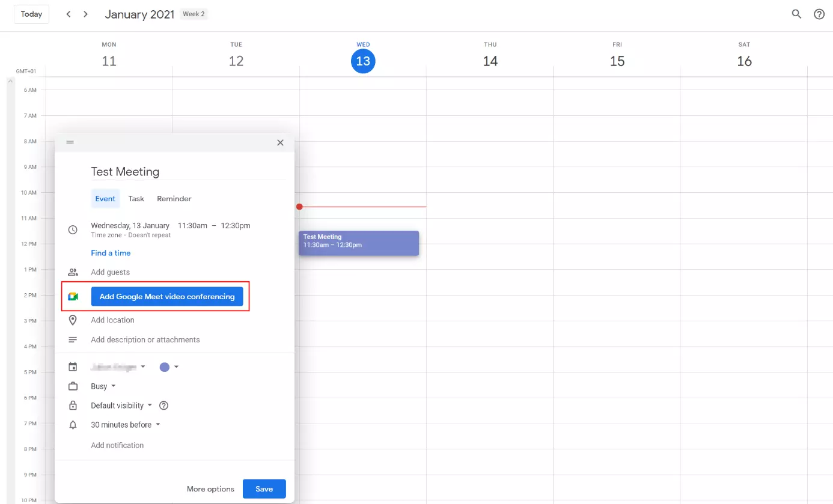
Task: Click the search magnifier icon
Action: pyautogui.click(x=796, y=14)
